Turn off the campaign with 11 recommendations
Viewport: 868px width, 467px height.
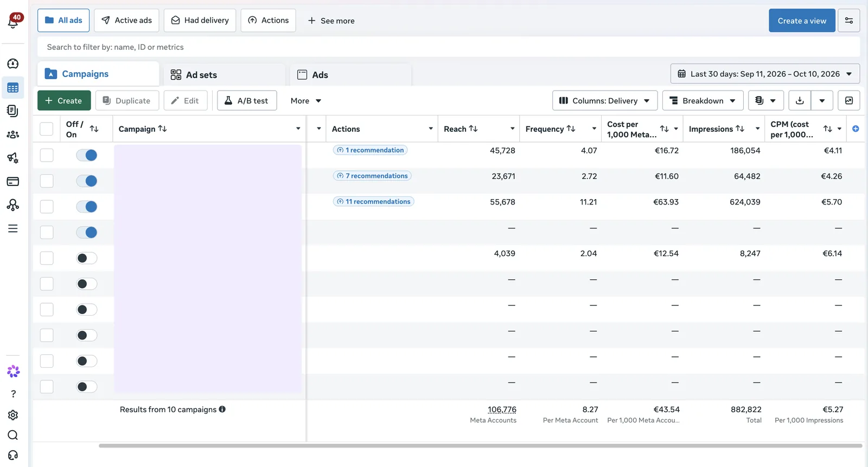(x=87, y=207)
